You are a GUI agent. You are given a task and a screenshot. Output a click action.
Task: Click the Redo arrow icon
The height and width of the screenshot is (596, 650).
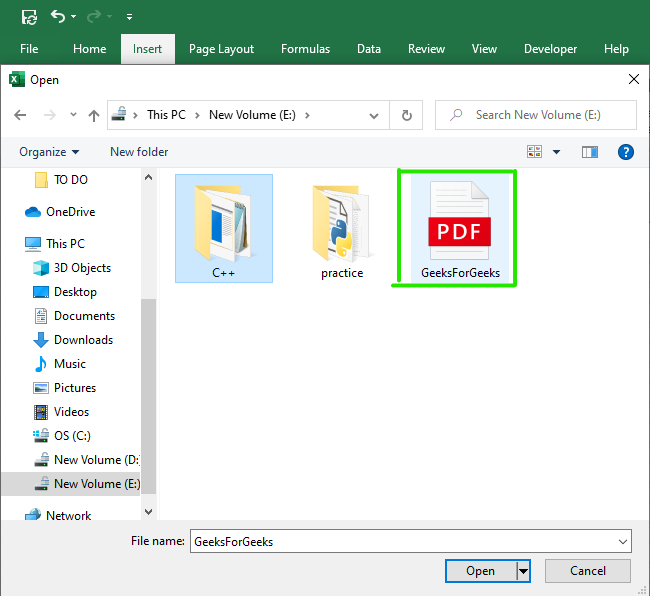pyautogui.click(x=94, y=17)
